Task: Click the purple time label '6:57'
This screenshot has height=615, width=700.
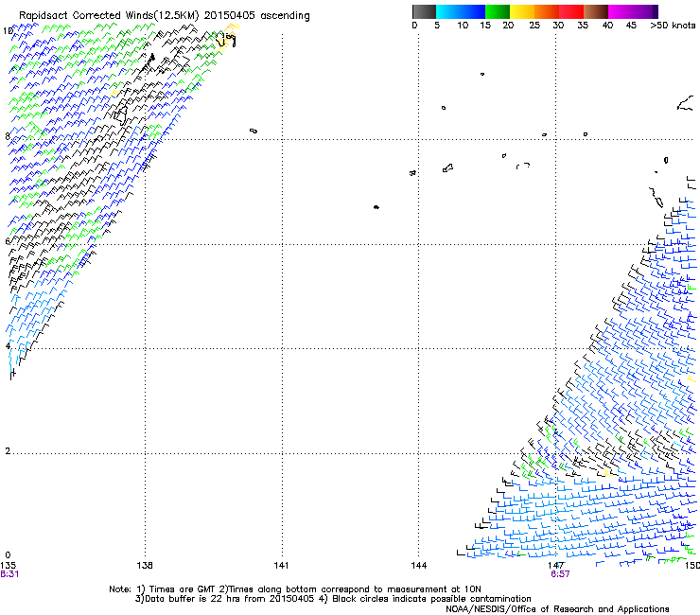Action: click(560, 574)
